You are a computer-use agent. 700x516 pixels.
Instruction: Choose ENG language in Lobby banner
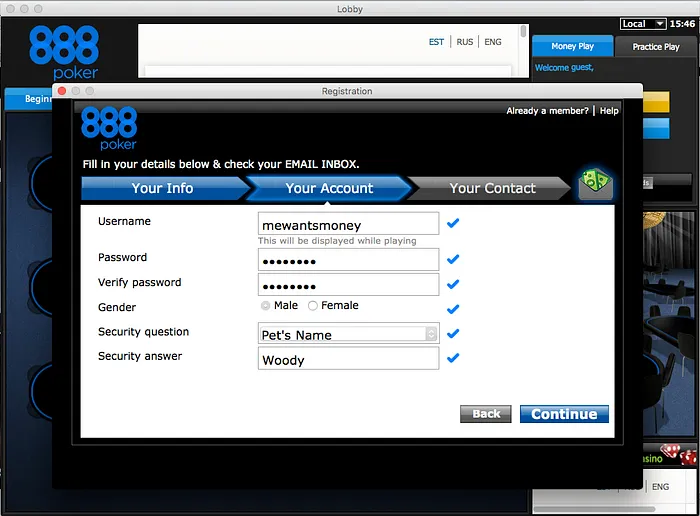[493, 42]
